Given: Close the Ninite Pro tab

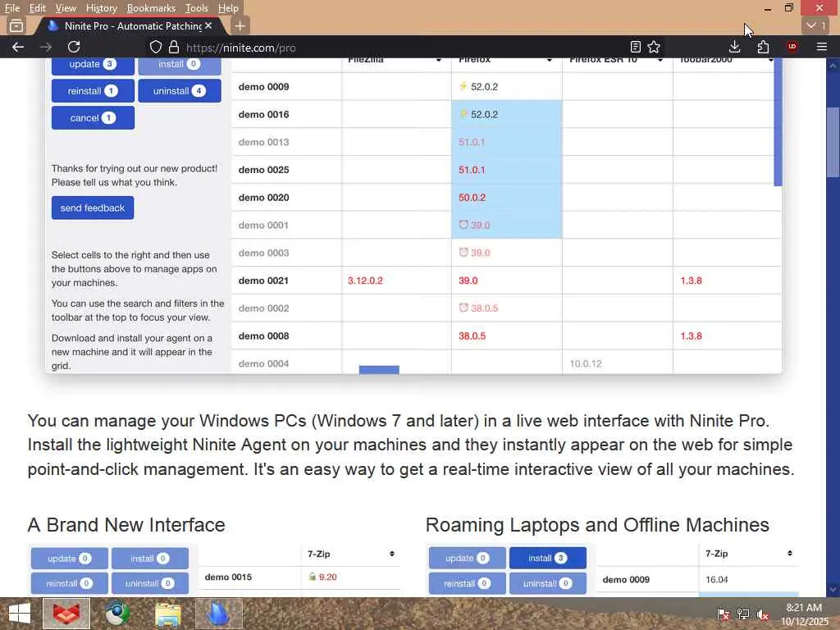Looking at the screenshot, I should [208, 25].
